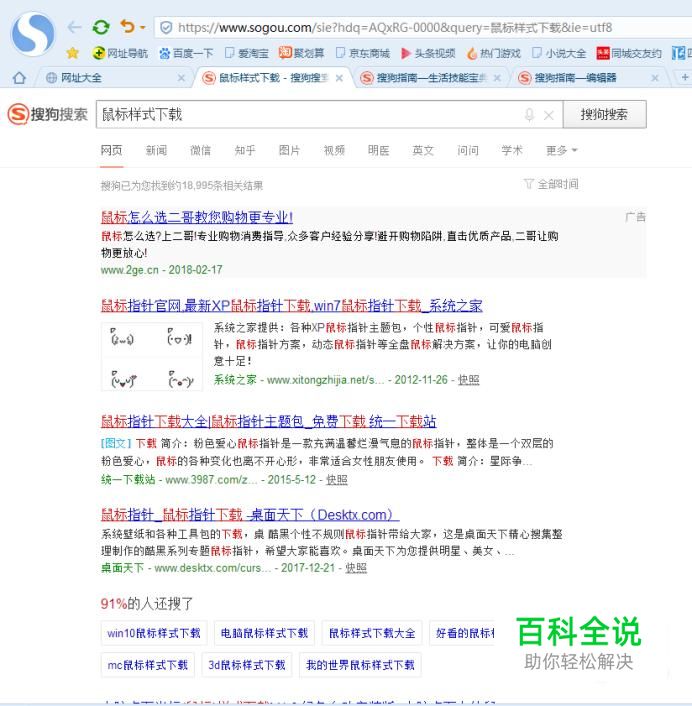Click the address bar URL field
Screen dimensions: 692x706
tap(422, 28)
